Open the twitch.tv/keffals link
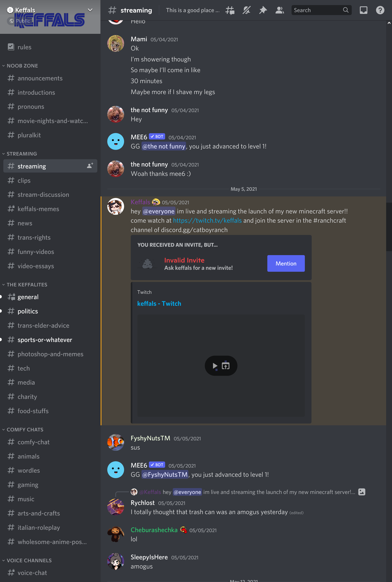Screen dimensions: 392x582 pos(207,220)
